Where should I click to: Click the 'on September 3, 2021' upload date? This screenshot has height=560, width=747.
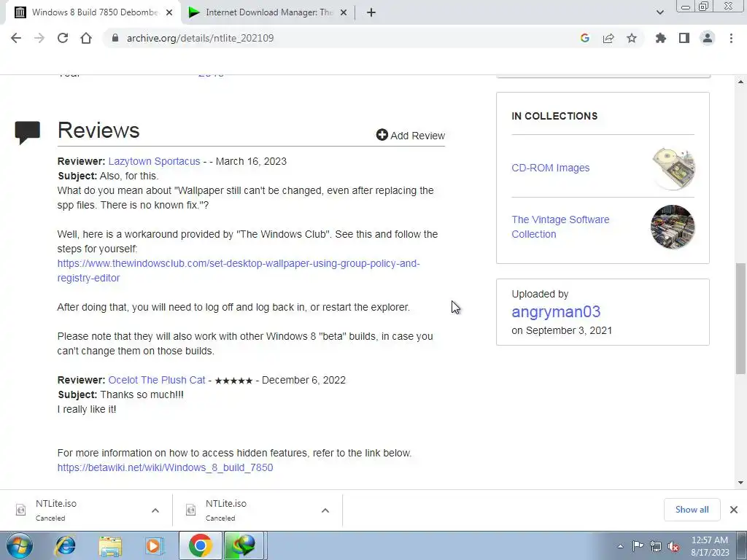tap(562, 330)
